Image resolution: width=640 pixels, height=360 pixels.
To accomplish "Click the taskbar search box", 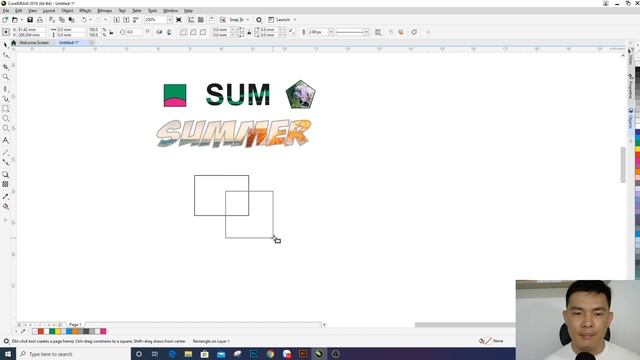I will click(x=73, y=354).
